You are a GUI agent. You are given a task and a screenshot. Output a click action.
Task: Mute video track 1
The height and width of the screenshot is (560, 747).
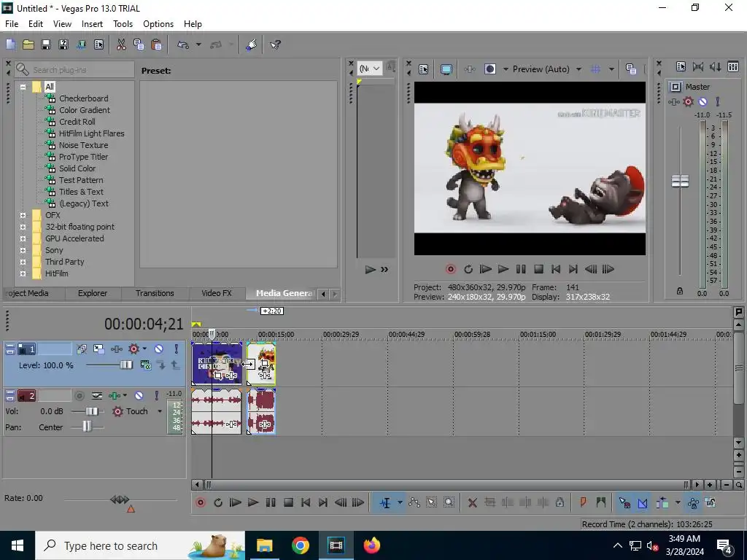click(158, 349)
